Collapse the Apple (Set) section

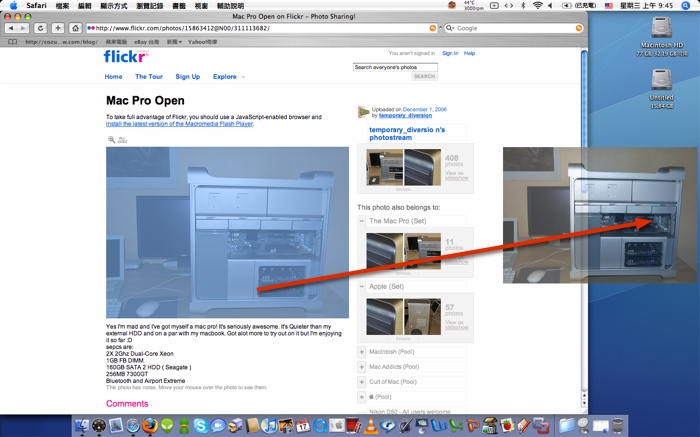point(362,287)
